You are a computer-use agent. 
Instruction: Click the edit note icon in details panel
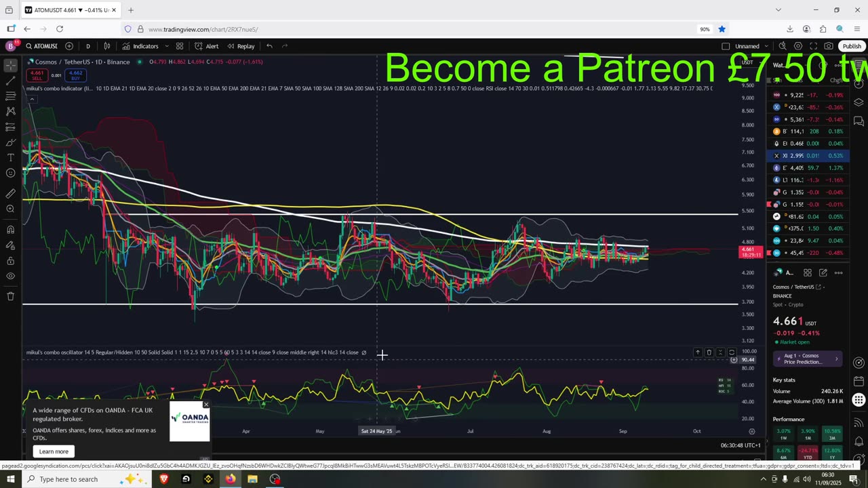click(x=823, y=272)
